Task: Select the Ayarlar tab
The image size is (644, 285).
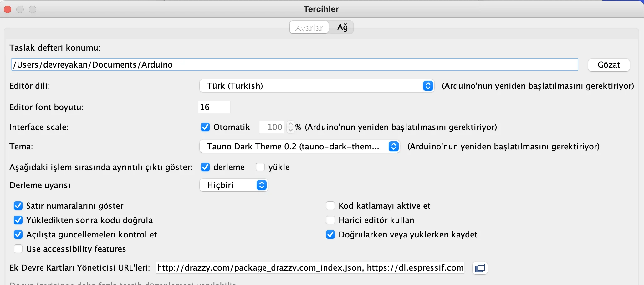Action: pos(309,27)
